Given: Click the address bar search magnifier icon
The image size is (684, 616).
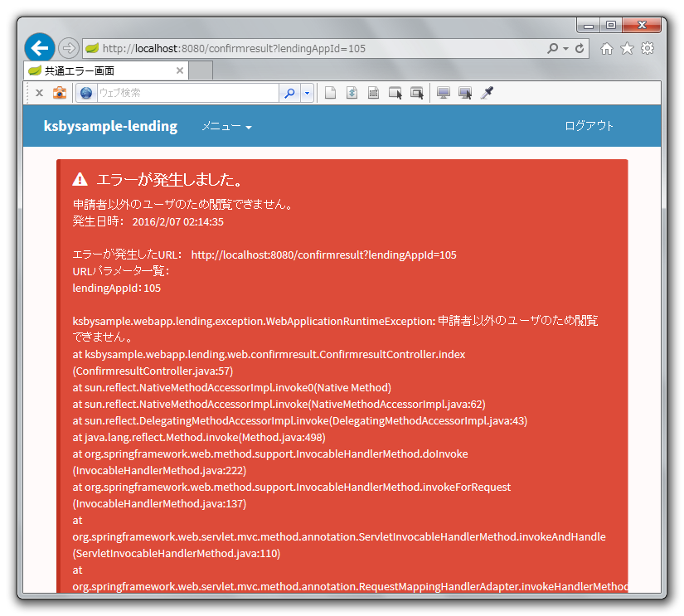Looking at the screenshot, I should (552, 48).
